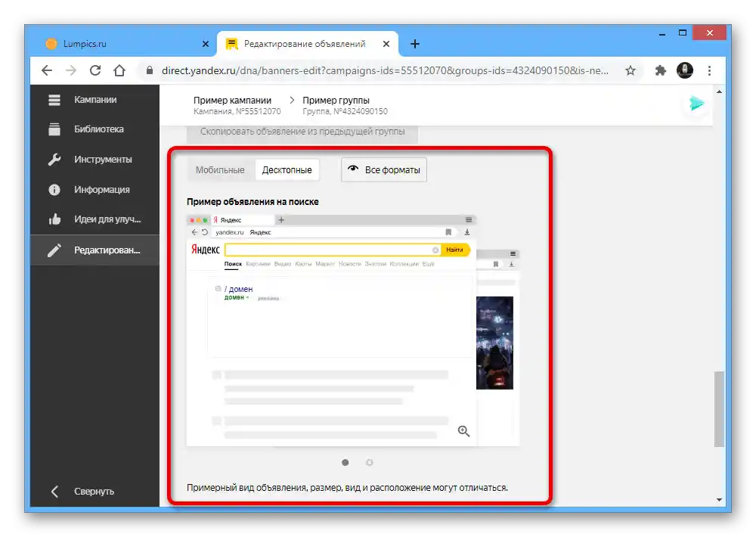Open a new browser tab
The height and width of the screenshot is (537, 756).
pos(414,44)
